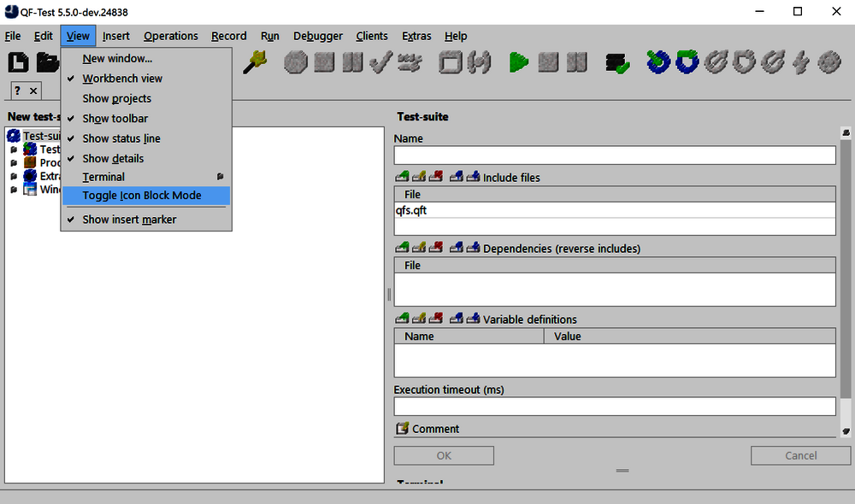Click the details panel vertical scrollbar
Viewport: 855px width, 504px height.
[846, 282]
